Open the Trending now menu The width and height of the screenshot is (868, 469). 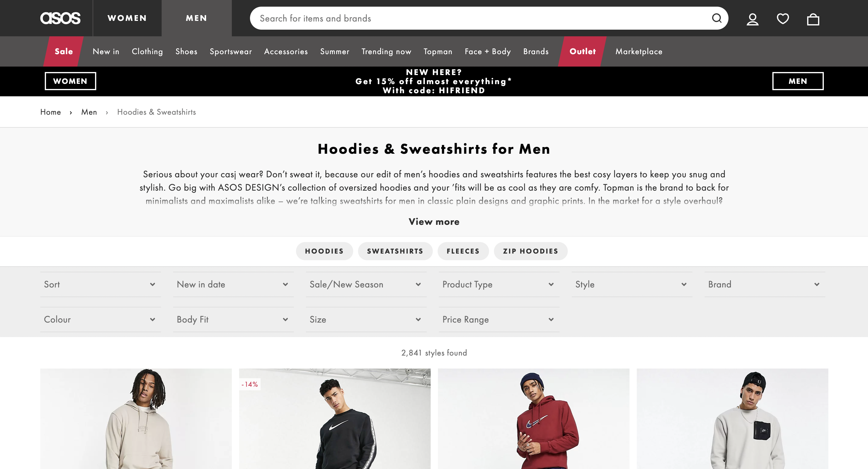point(386,51)
